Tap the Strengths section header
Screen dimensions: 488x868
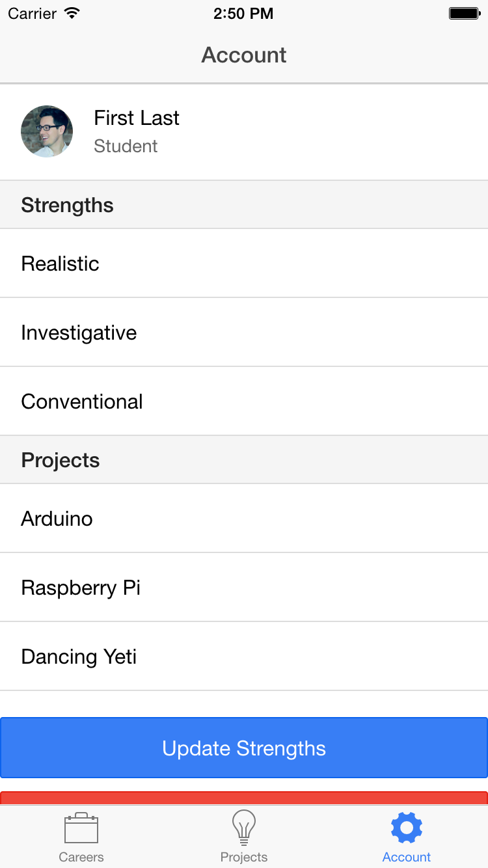68,205
